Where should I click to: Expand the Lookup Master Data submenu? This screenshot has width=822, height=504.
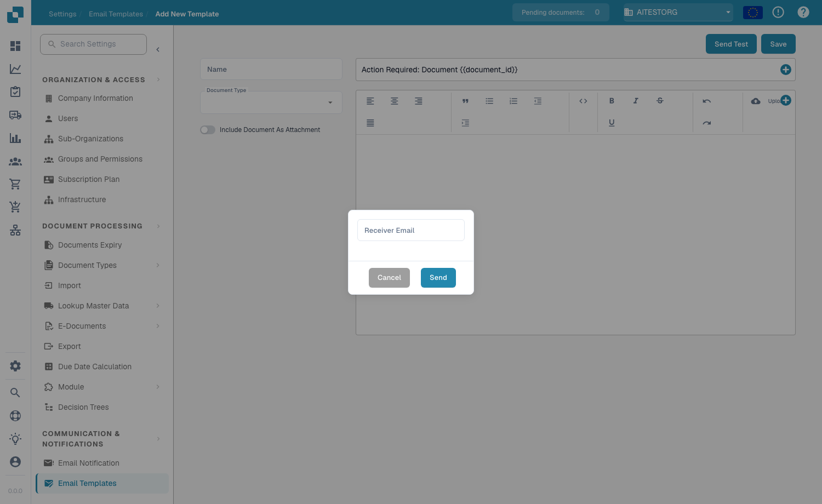click(158, 306)
